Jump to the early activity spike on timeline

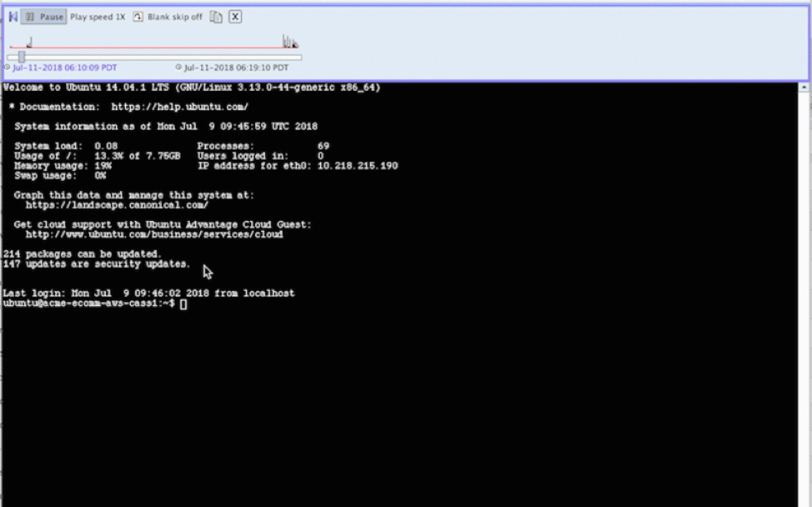tap(29, 42)
